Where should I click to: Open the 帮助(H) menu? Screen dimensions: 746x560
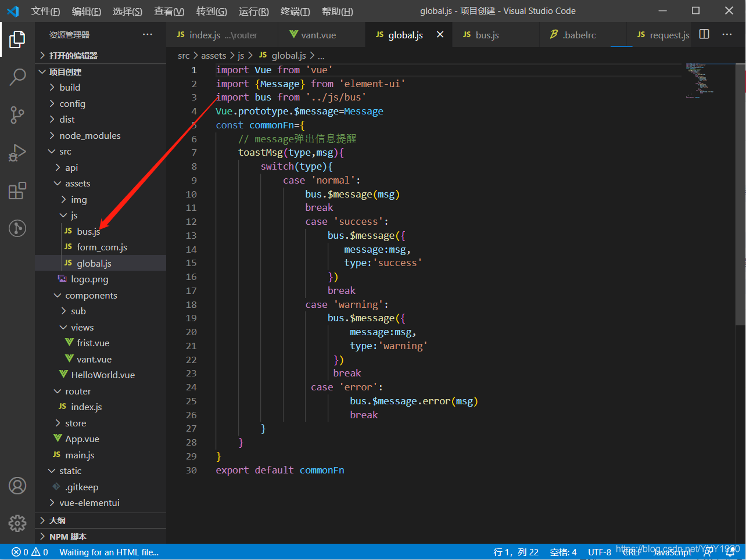[x=337, y=11]
